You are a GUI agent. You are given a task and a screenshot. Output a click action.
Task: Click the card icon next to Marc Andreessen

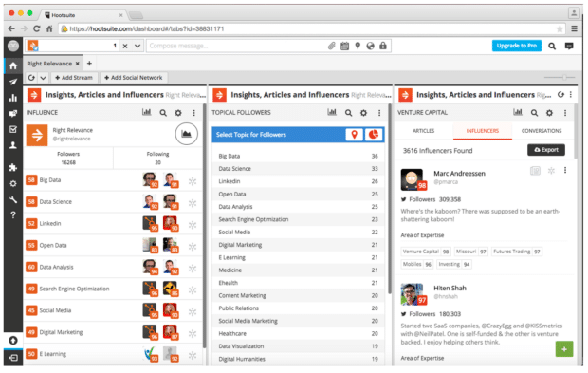pyautogui.click(x=535, y=171)
